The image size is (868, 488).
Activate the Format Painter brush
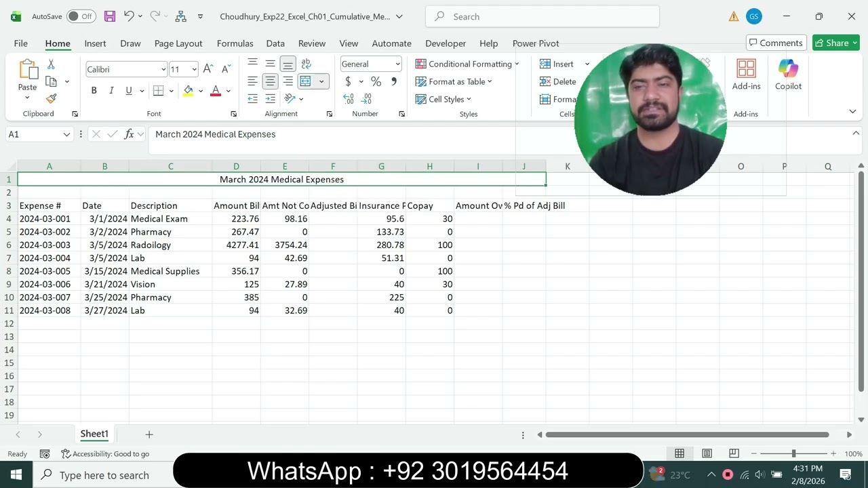(x=51, y=98)
